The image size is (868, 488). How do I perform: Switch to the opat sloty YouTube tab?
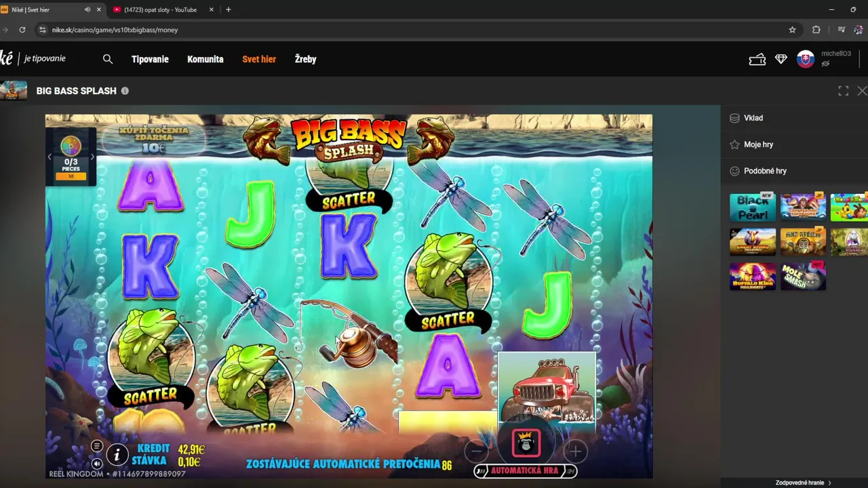click(x=160, y=9)
